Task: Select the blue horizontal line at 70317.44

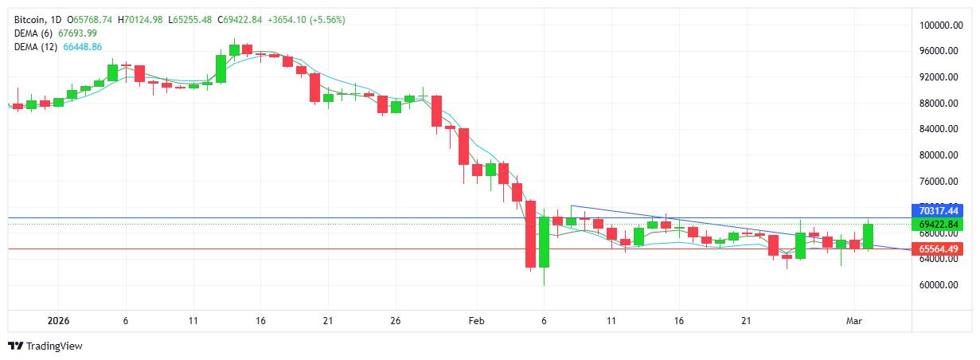Action: (x=318, y=217)
